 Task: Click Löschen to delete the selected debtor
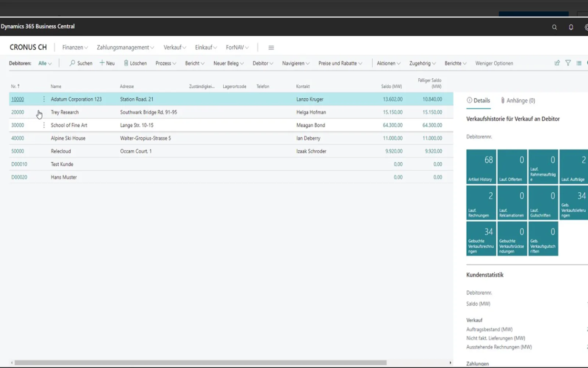[135, 63]
